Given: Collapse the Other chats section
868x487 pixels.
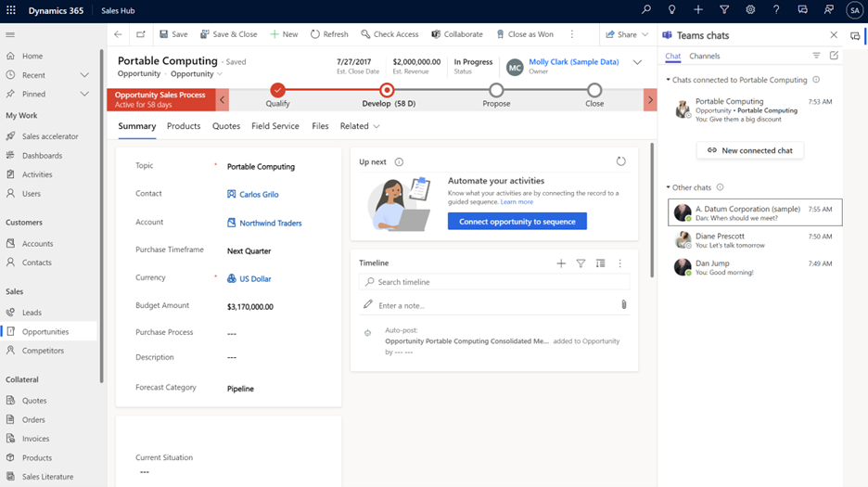Looking at the screenshot, I should click(669, 187).
